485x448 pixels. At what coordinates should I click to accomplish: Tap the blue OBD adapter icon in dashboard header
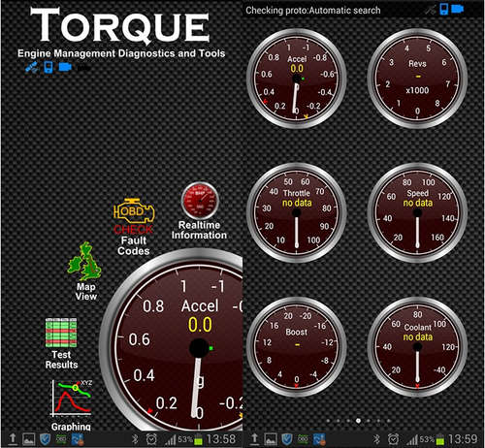tap(458, 9)
